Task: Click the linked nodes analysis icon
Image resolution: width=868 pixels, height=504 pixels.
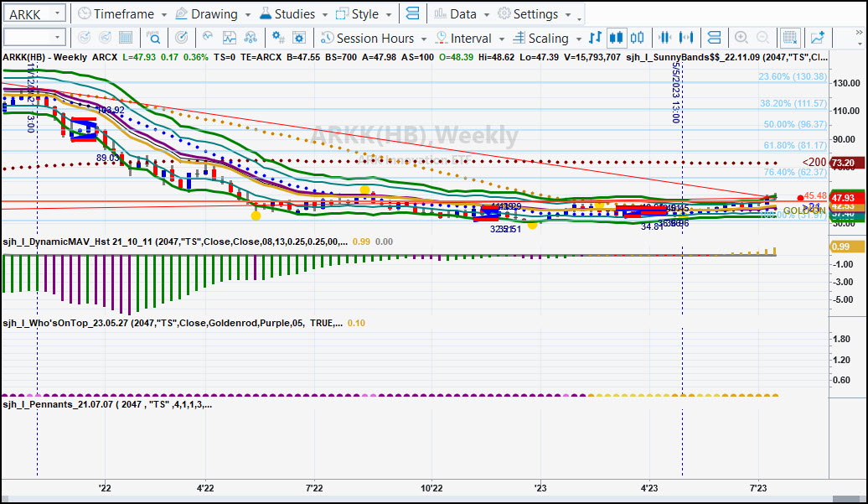Action: [251, 38]
